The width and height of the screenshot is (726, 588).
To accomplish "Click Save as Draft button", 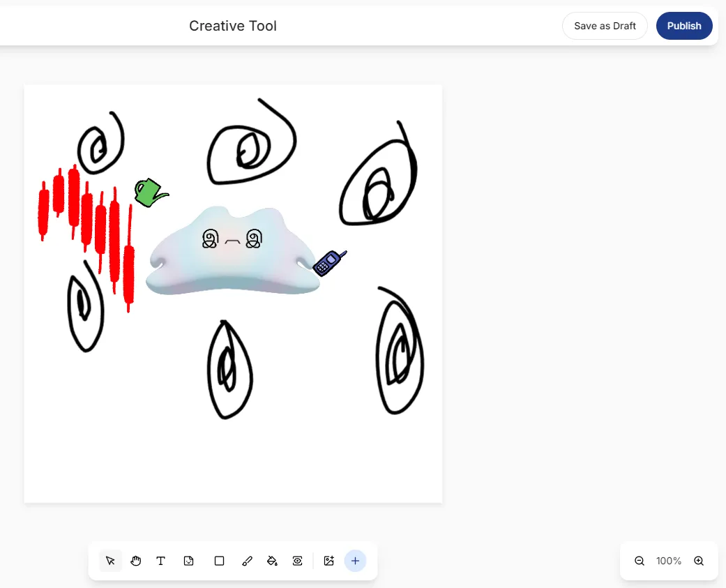I will [x=605, y=26].
